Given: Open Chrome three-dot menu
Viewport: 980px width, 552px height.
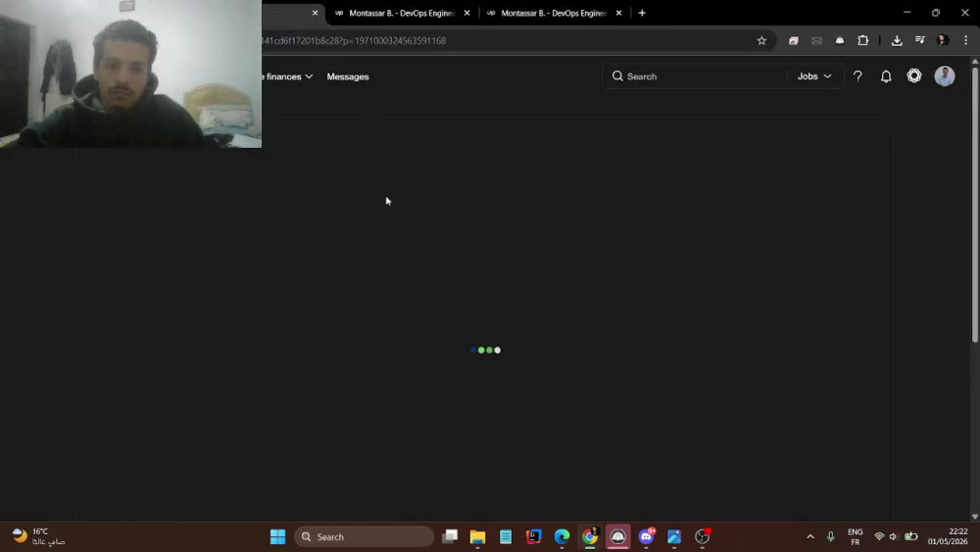Looking at the screenshot, I should [x=965, y=40].
